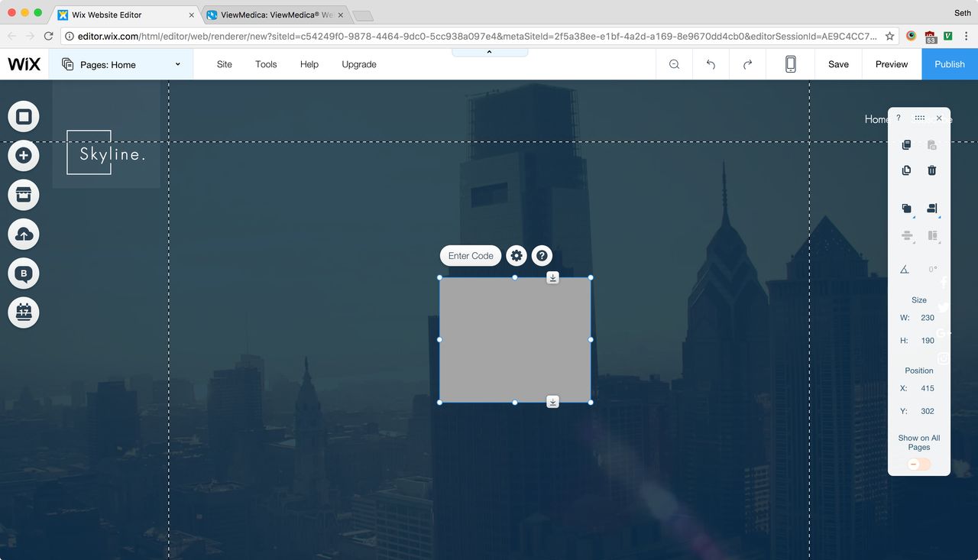Open the gear settings for the HTML element

pyautogui.click(x=517, y=255)
